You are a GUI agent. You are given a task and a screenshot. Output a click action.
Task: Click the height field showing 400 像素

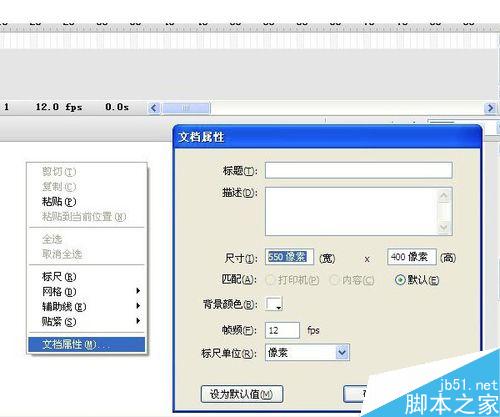tap(412, 257)
